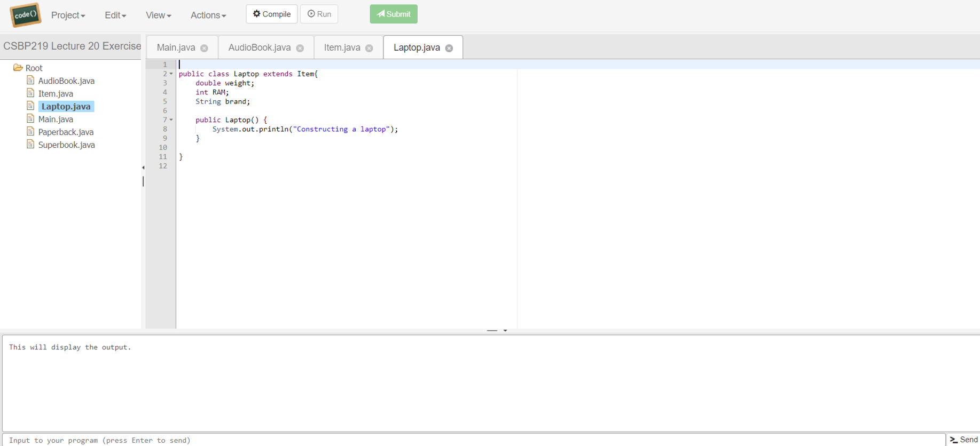This screenshot has height=446, width=980.
Task: Close the Laptop.java tab
Action: tap(449, 48)
